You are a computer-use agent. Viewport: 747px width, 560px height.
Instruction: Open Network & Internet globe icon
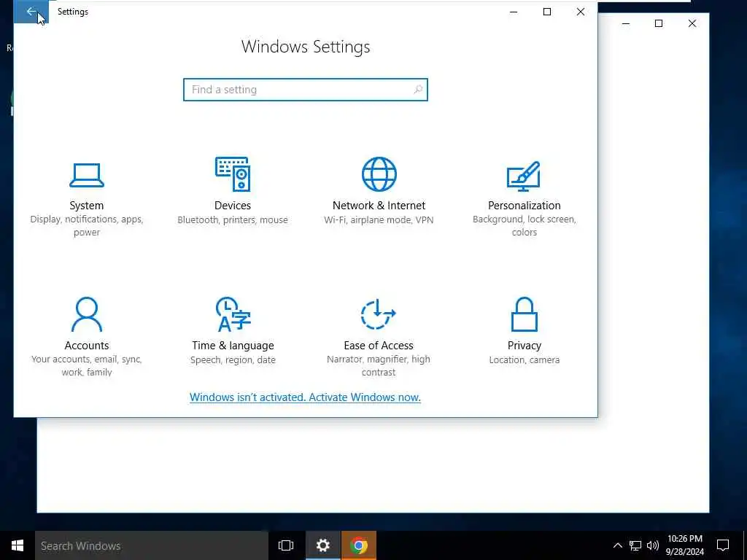coord(379,174)
